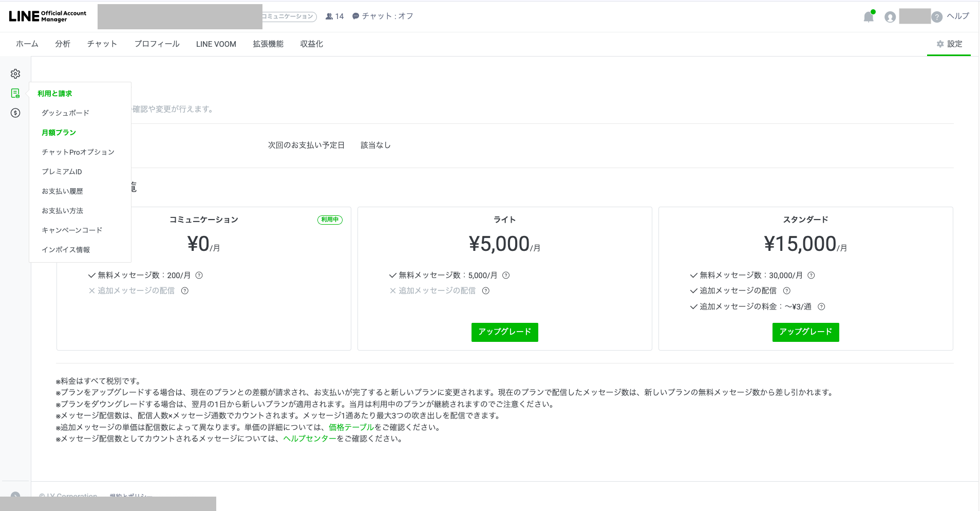
Task: Select インボイス情報 menu entry
Action: pyautogui.click(x=66, y=250)
